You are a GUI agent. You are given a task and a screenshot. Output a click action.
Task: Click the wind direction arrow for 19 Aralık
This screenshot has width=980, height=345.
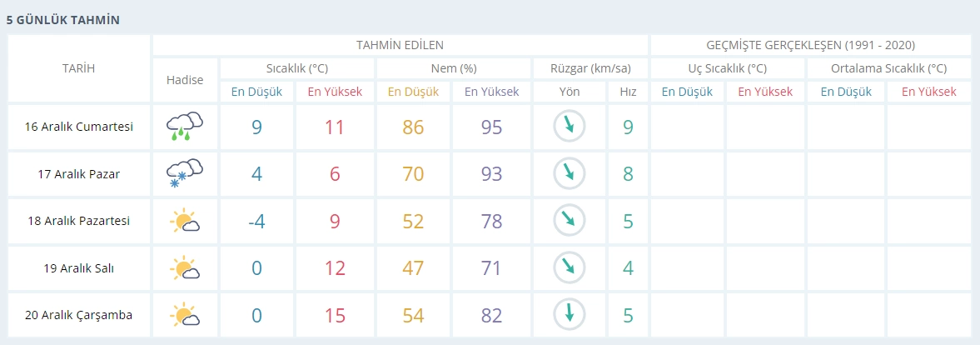[x=570, y=267]
